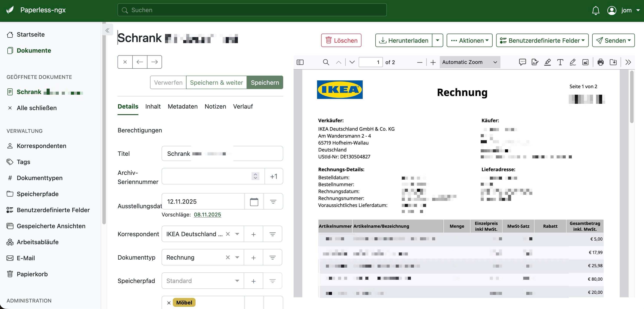644x309 pixels.
Task: Open the Inhalt tab
Action: point(153,106)
